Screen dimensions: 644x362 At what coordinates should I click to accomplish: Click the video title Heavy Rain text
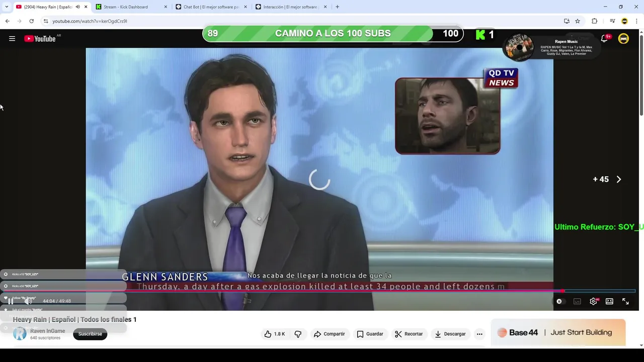74,319
